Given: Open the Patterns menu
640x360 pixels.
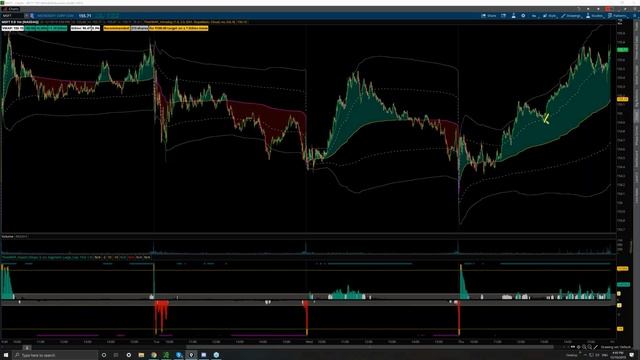Looking at the screenshot, I should click(x=617, y=16).
